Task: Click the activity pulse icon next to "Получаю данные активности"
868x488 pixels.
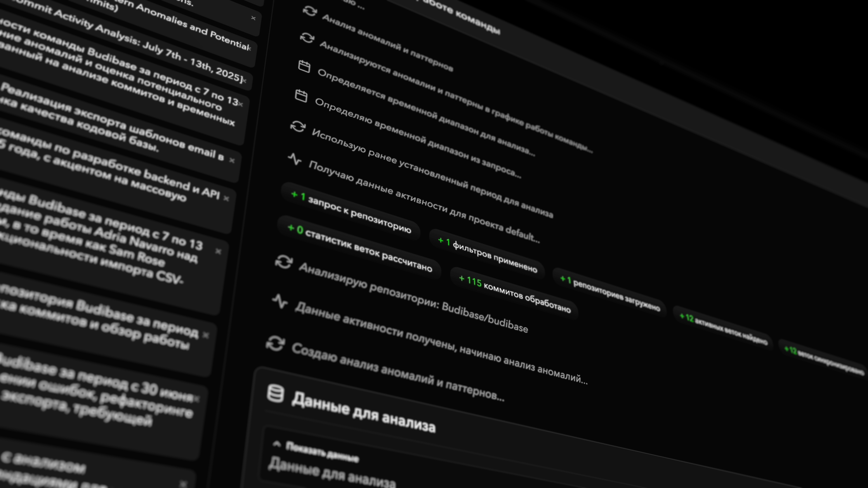Action: (x=295, y=159)
